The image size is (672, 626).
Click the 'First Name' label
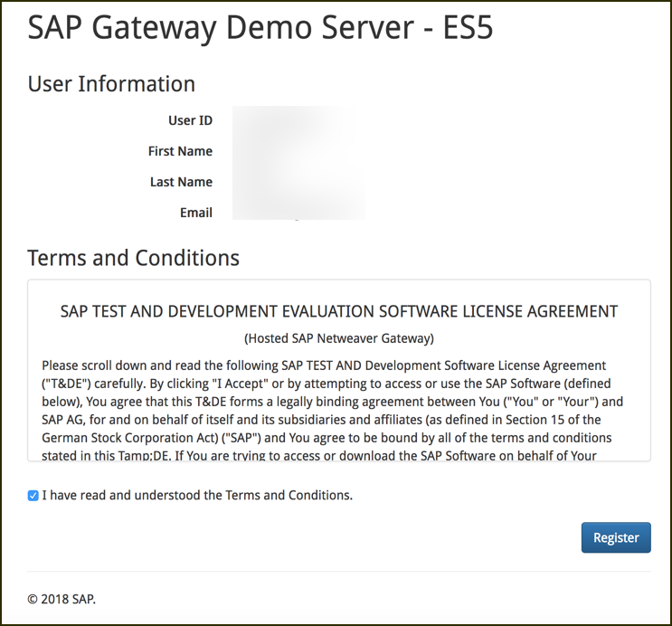click(180, 151)
